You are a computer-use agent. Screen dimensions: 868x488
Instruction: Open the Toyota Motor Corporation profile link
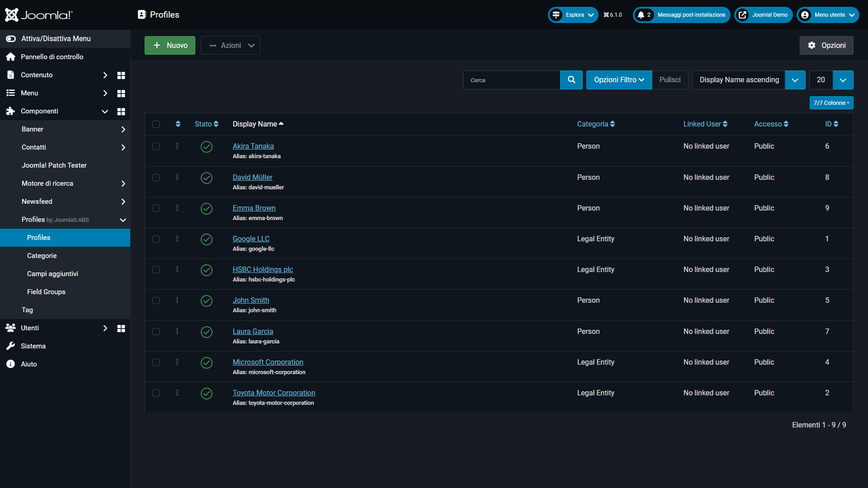274,393
